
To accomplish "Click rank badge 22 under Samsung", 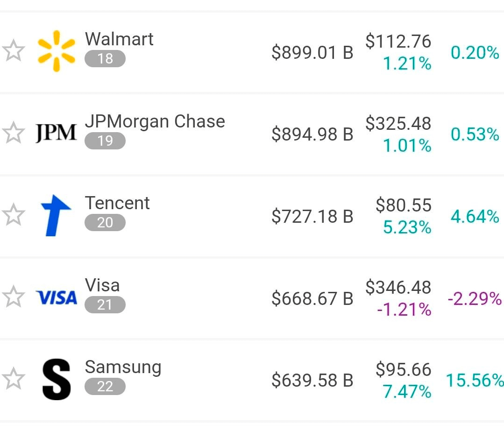I will pyautogui.click(x=105, y=387).
